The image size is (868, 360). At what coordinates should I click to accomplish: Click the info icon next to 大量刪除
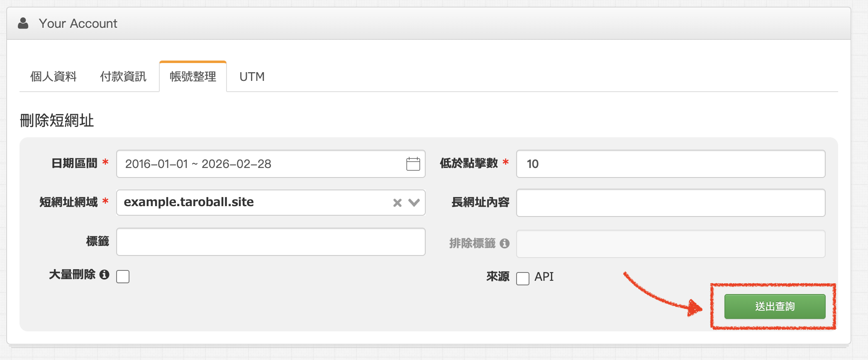(x=105, y=275)
